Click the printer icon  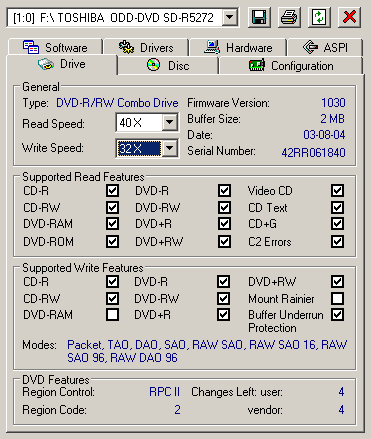(289, 17)
